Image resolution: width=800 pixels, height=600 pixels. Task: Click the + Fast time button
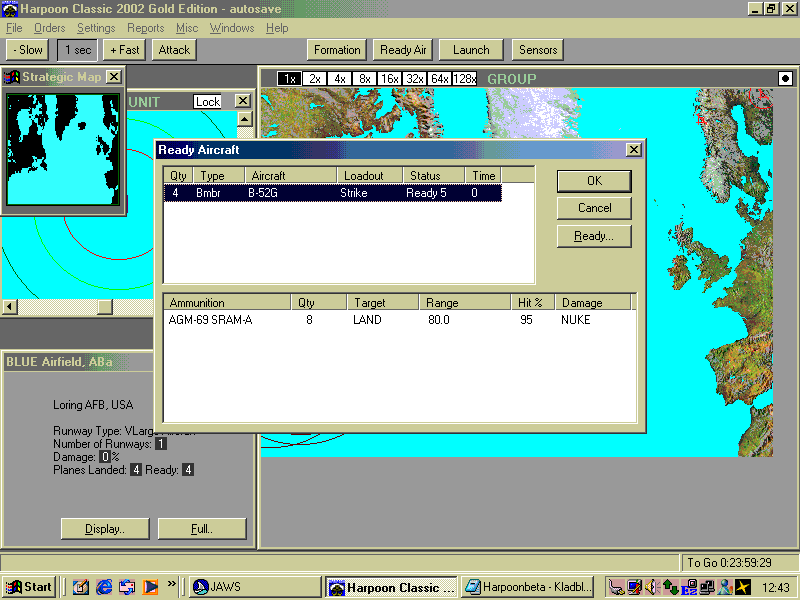pyautogui.click(x=124, y=50)
